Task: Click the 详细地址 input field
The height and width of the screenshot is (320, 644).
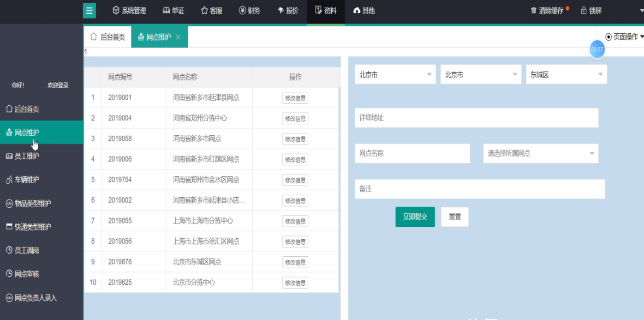Action: [476, 118]
